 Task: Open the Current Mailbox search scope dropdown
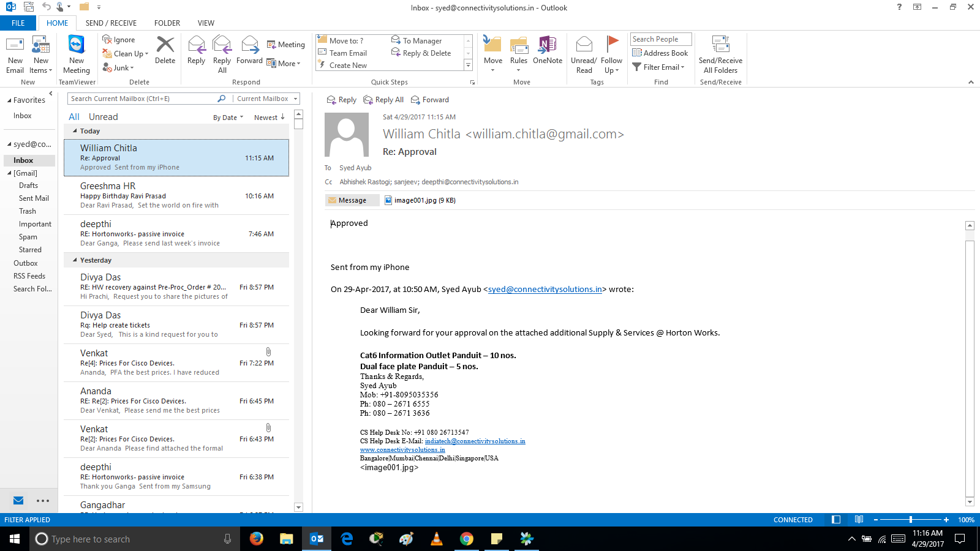pos(267,99)
